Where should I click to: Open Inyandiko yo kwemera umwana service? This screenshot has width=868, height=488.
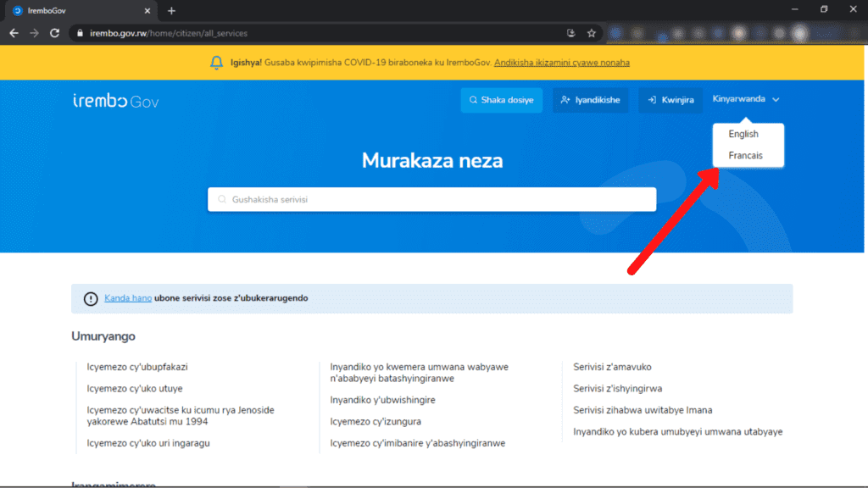[419, 373]
